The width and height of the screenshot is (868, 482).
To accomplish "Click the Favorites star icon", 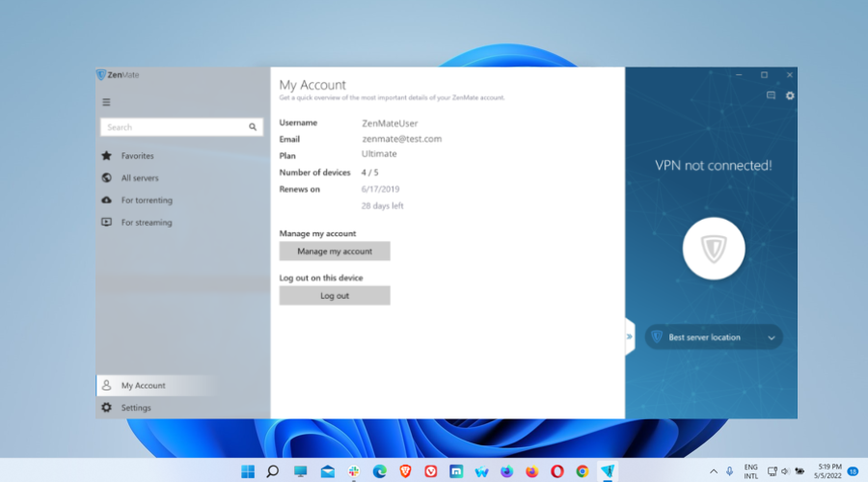I will point(107,155).
